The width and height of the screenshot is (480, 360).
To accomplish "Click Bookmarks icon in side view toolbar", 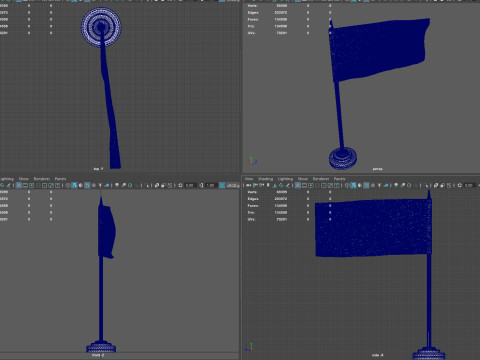I will [268, 185].
